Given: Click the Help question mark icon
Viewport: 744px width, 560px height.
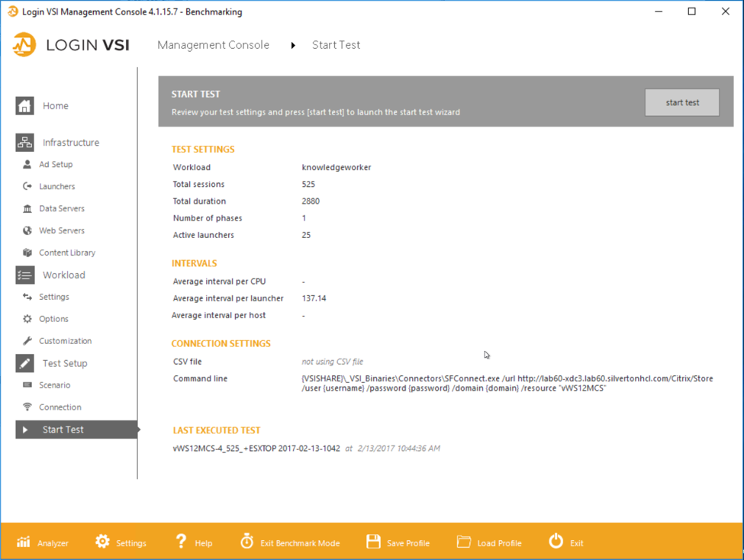Looking at the screenshot, I should pos(181,542).
